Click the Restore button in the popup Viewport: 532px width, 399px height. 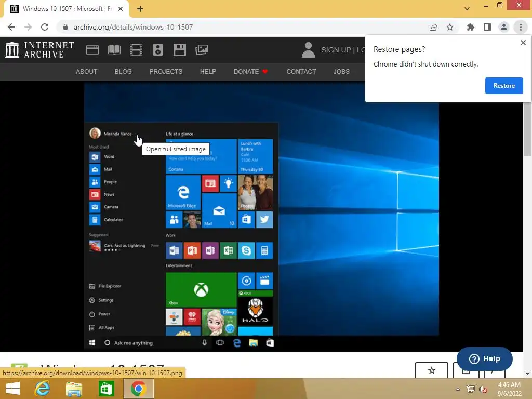coord(504,86)
